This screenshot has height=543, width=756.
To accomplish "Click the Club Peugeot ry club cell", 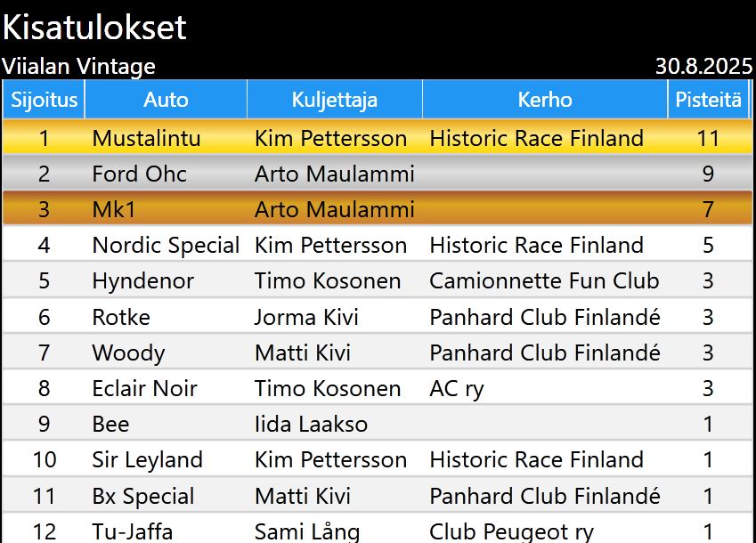I will pos(511,531).
